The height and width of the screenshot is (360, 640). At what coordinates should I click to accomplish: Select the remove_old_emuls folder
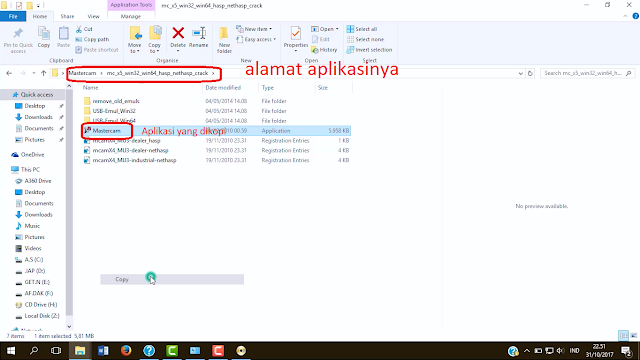(x=116, y=101)
